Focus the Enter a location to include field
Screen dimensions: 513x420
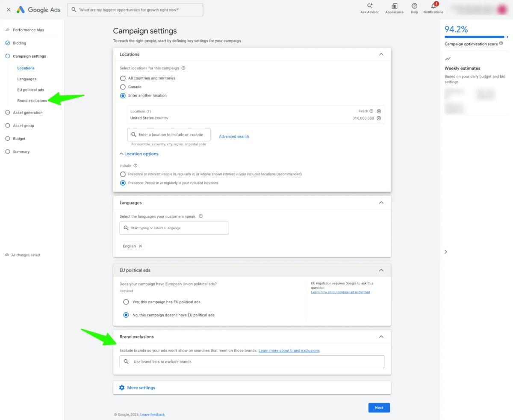tap(169, 135)
